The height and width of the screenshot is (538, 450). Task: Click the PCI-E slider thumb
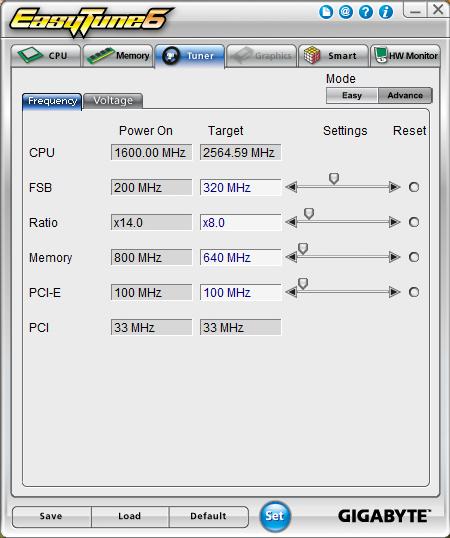pyautogui.click(x=303, y=283)
